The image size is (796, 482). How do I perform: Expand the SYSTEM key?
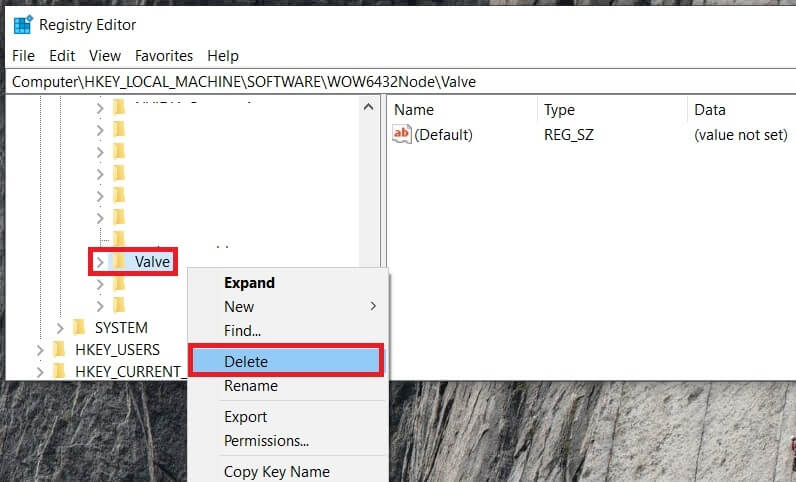click(60, 328)
